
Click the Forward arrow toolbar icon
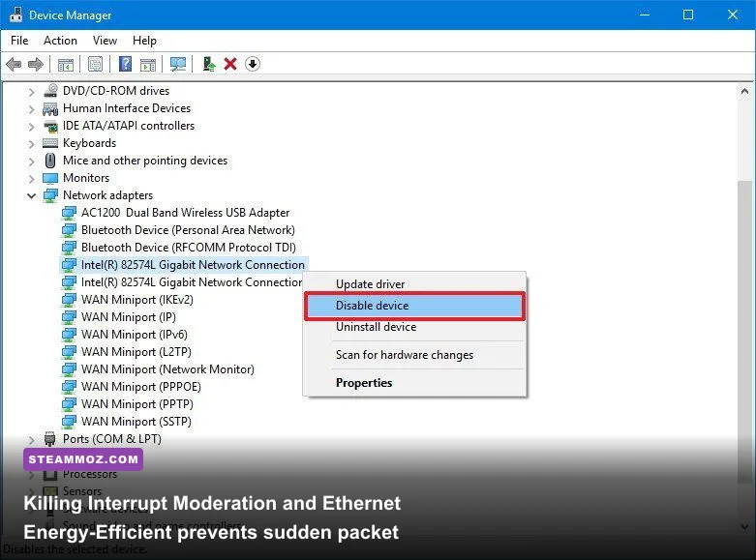pyautogui.click(x=36, y=64)
